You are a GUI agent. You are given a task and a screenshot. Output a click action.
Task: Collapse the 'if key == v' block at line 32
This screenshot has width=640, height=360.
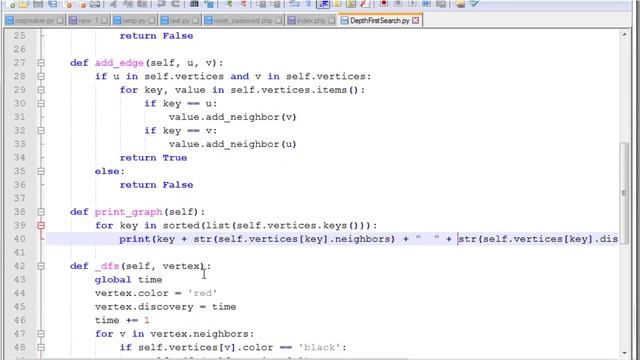[41, 131]
